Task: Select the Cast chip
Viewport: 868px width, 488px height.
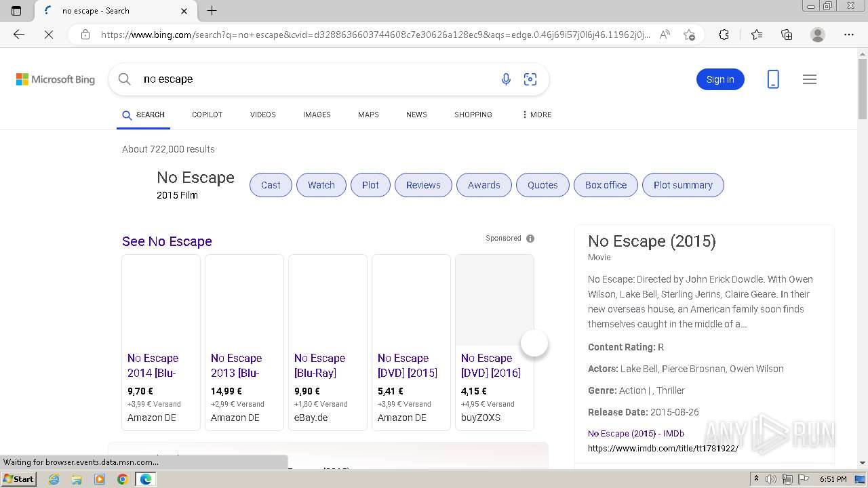Action: (x=271, y=185)
